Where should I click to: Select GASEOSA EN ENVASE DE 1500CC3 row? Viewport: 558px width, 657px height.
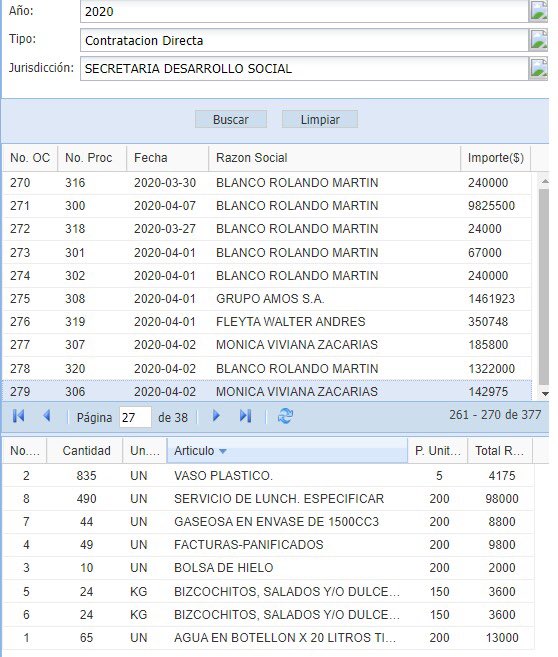point(269,522)
